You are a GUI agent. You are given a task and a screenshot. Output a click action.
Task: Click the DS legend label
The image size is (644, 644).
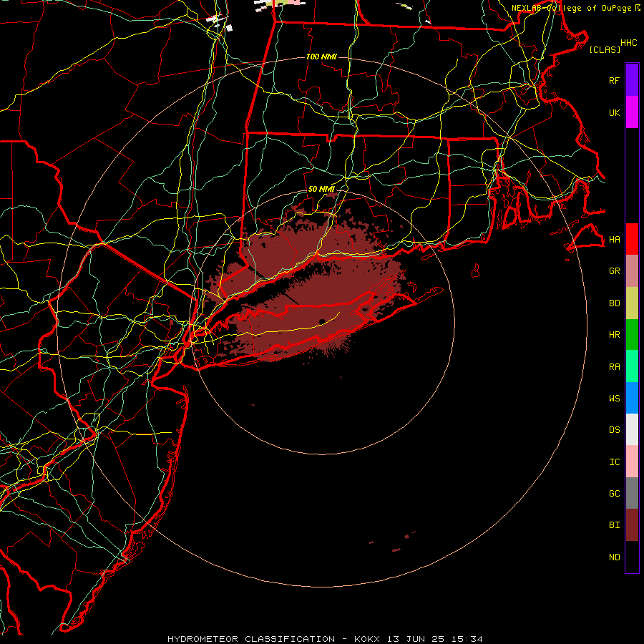[x=615, y=430]
